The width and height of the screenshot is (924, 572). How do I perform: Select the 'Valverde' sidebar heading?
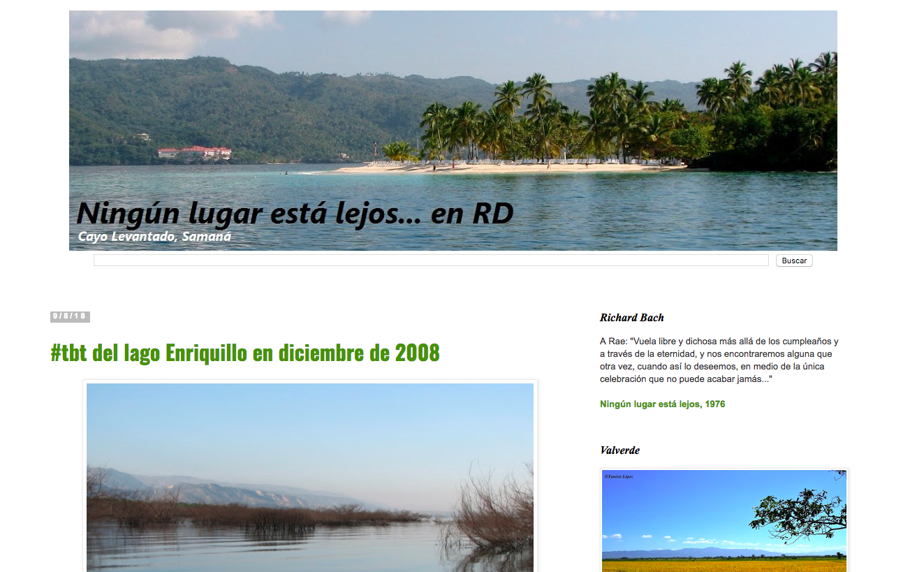[619, 450]
